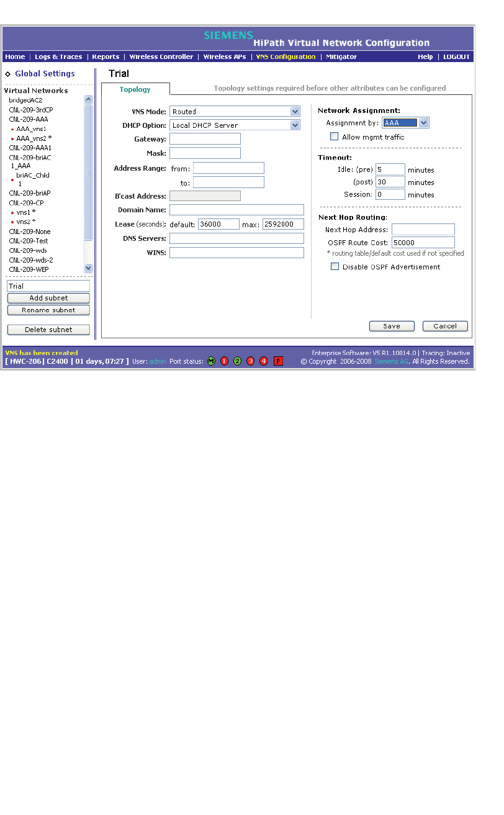Click the subnet name field containing Trial
This screenshot has width=504, height=815.
pyautogui.click(x=48, y=286)
